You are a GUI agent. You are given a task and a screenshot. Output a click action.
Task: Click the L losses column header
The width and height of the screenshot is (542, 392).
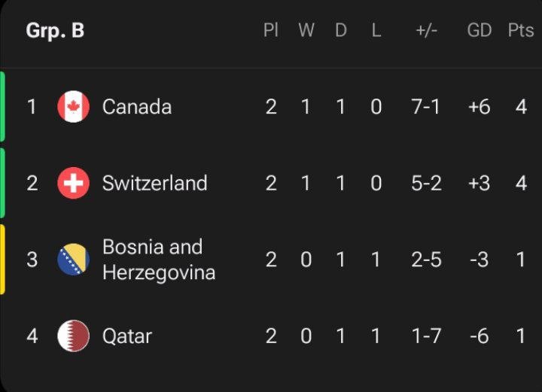[376, 30]
